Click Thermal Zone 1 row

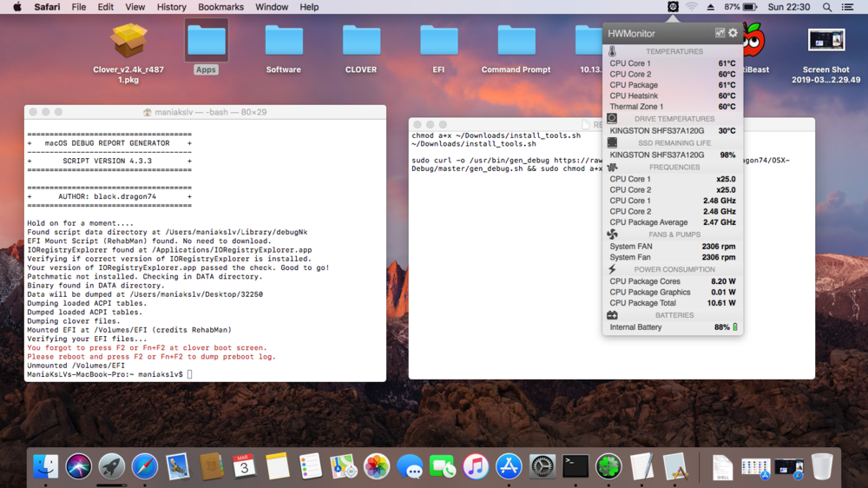(x=673, y=106)
